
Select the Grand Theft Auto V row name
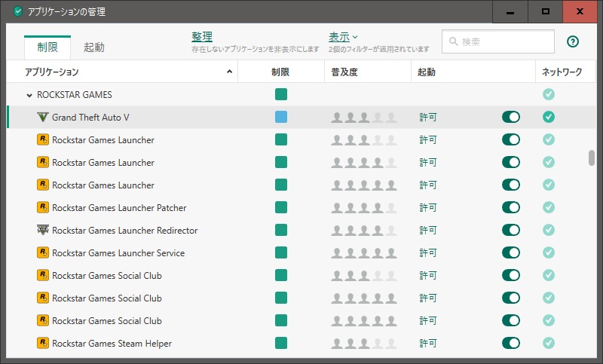coord(90,118)
